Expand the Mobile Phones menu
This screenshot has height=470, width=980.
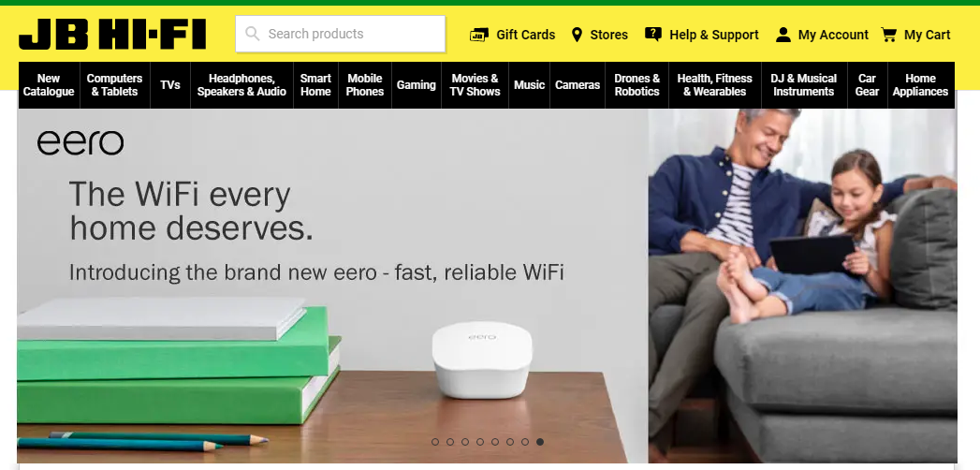[365, 85]
